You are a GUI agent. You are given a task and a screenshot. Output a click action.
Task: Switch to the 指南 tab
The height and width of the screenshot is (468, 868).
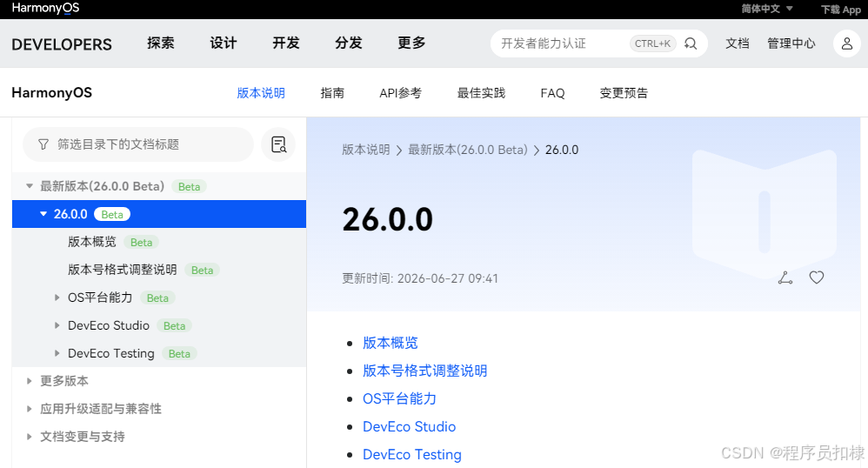click(x=332, y=93)
